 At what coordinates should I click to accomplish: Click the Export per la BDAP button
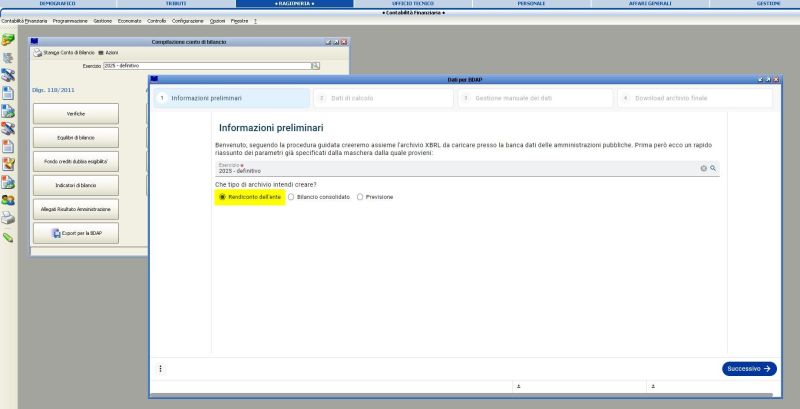[x=76, y=233]
